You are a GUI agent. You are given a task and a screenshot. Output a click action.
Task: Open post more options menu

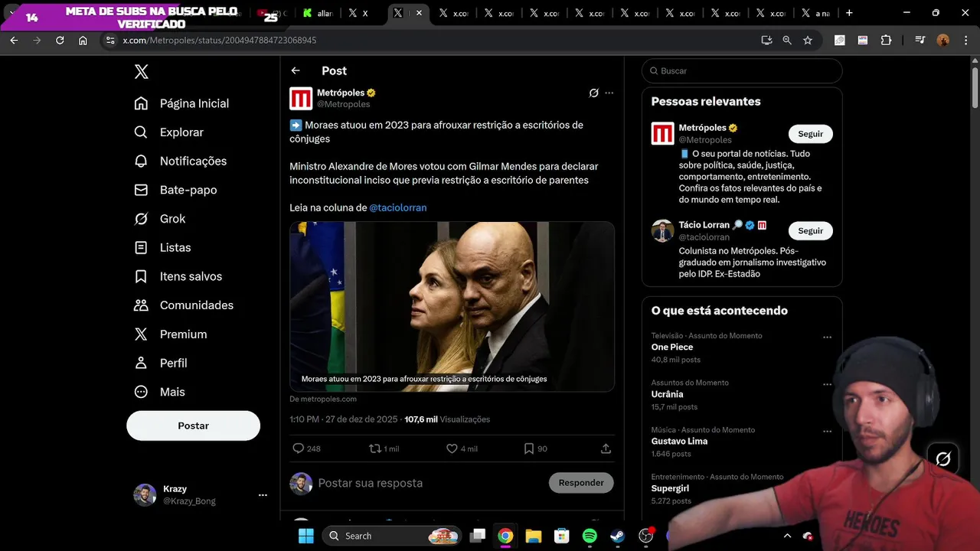[609, 93]
